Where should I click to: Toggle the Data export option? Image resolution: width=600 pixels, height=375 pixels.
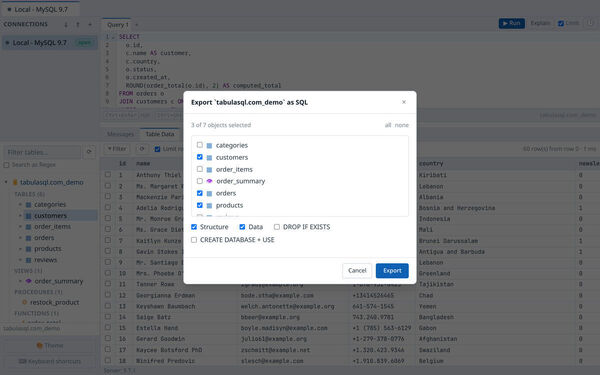click(x=242, y=227)
